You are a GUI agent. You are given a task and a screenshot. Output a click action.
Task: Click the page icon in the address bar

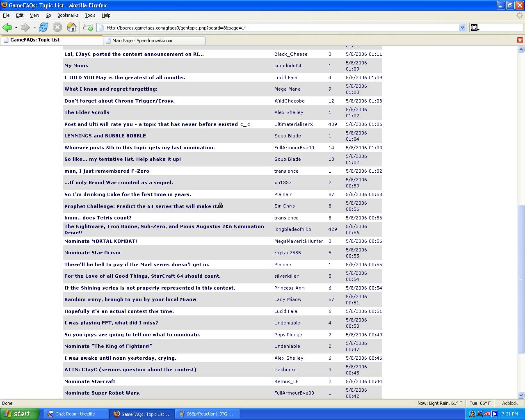click(x=101, y=27)
